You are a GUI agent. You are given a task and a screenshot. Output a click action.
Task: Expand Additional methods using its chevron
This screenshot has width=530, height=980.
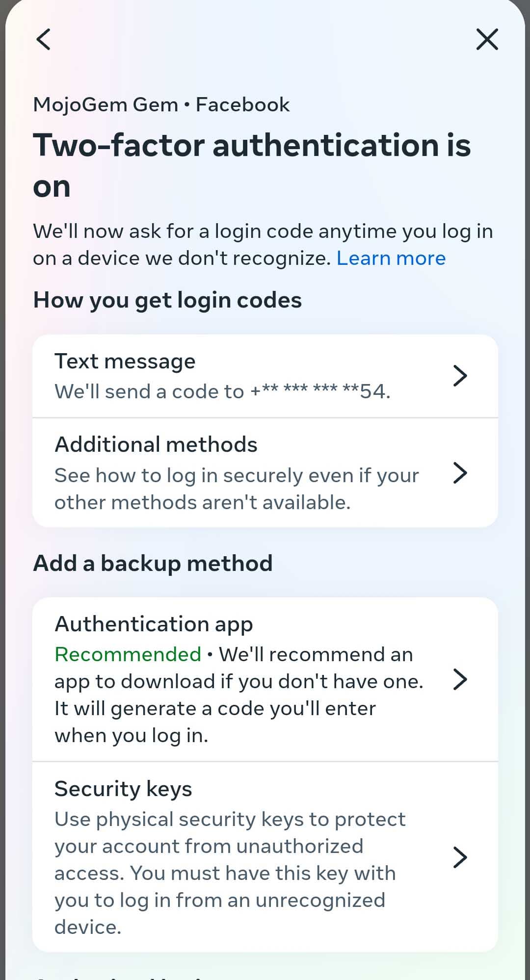(459, 473)
